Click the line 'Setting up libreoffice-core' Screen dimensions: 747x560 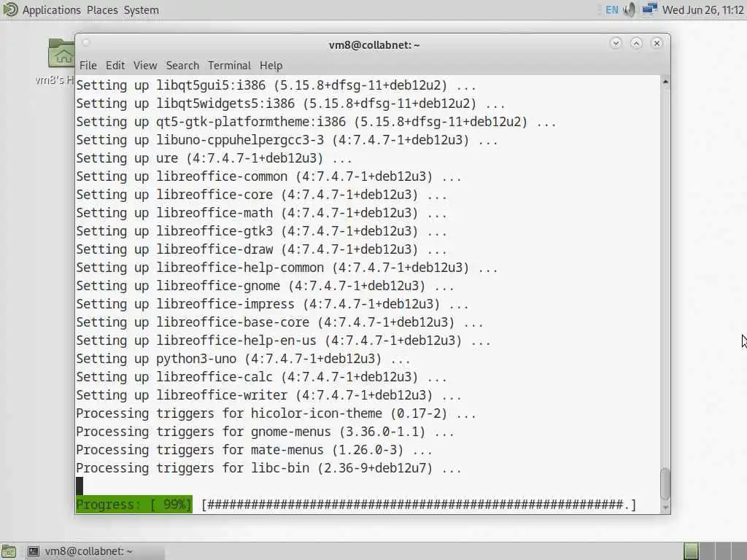262,195
